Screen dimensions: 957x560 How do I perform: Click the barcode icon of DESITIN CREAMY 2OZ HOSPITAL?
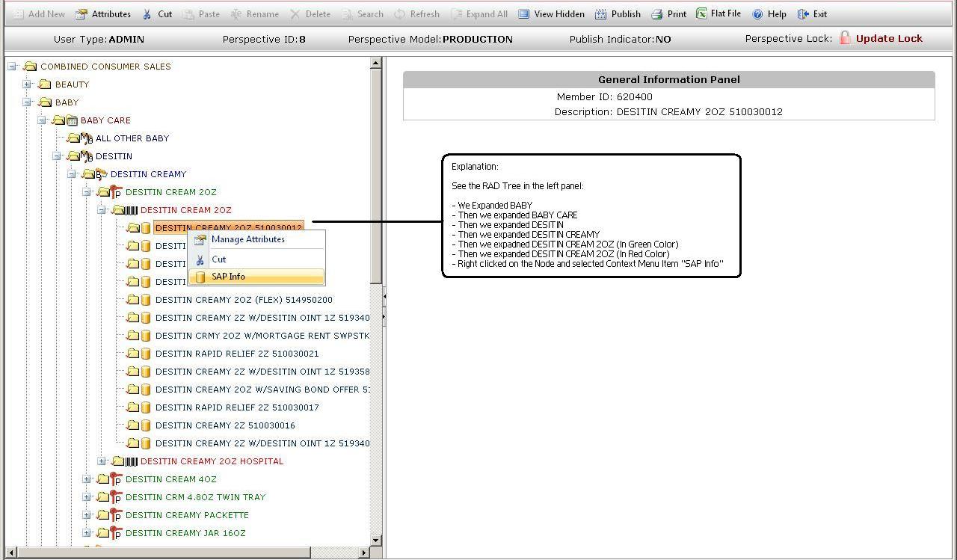131,461
